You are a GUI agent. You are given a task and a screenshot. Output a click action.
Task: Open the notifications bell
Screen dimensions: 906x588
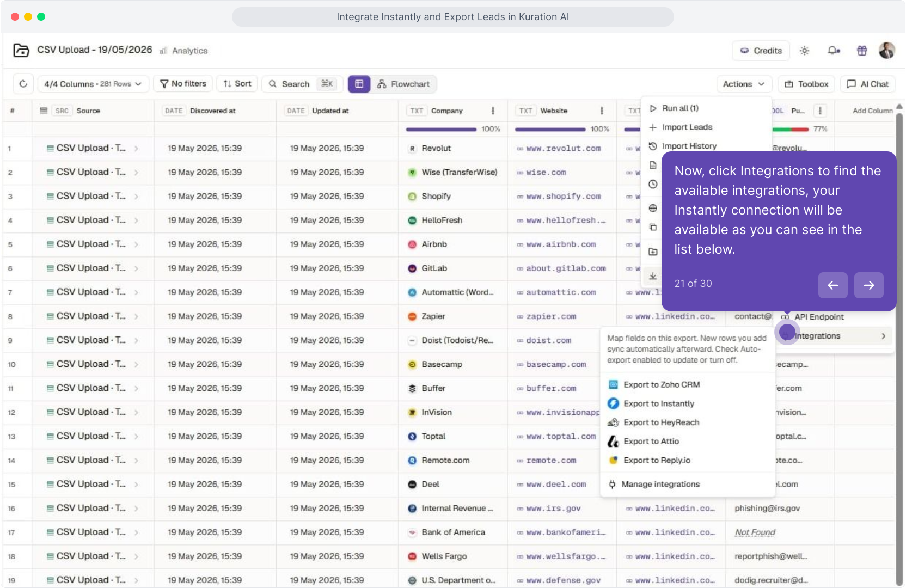pos(834,51)
